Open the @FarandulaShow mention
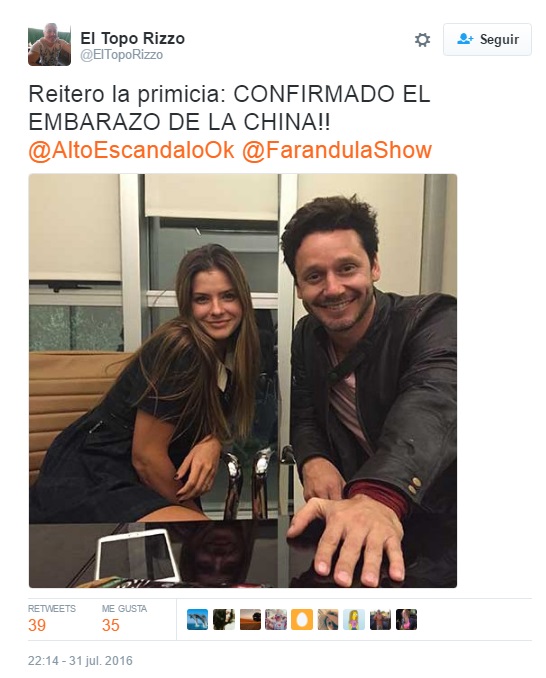 (x=337, y=150)
